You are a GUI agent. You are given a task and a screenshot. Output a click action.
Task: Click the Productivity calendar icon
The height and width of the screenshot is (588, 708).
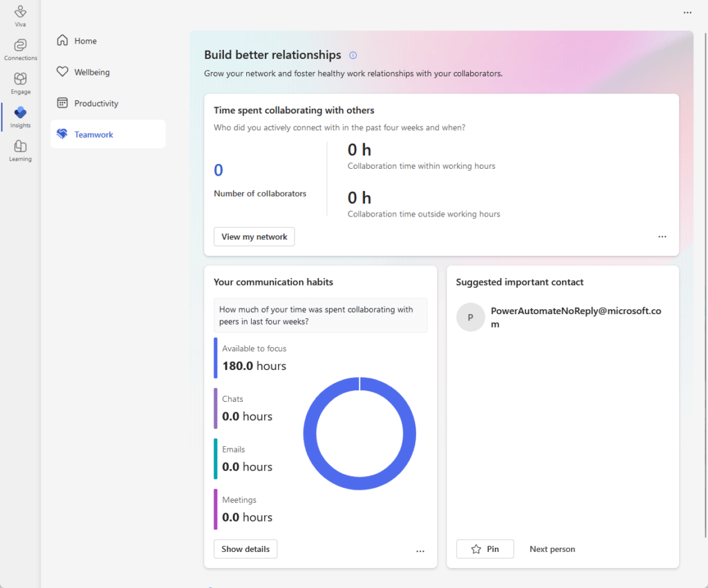pos(62,103)
